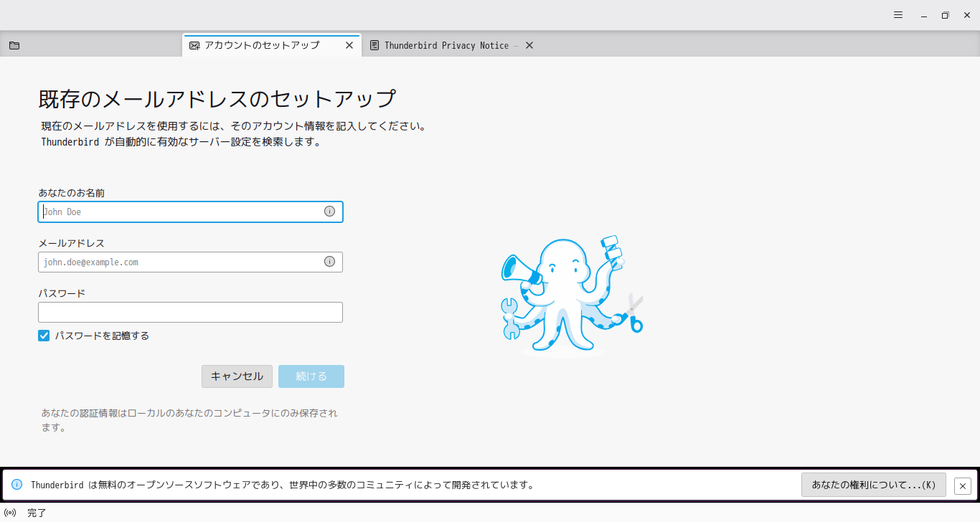980x522 pixels.
Task: Click the network status icon in the status bar
Action: tap(9, 512)
